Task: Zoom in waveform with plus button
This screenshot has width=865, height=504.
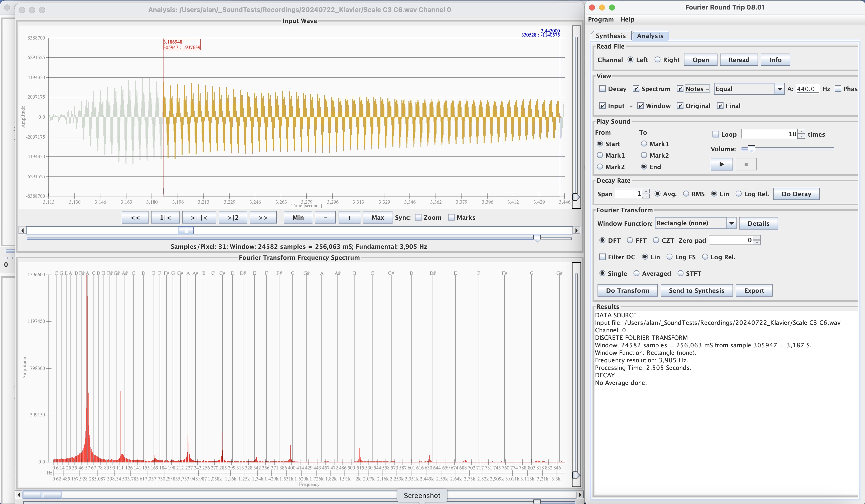Action: 349,217
